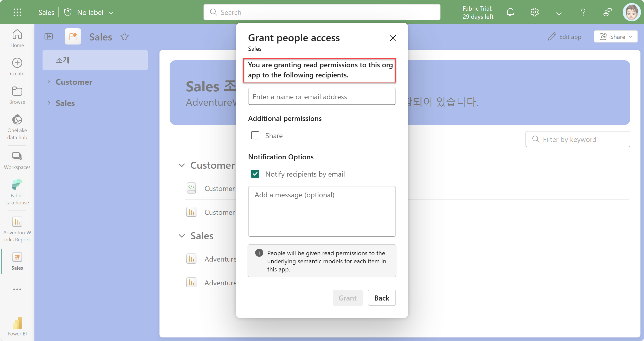Favorite the Sales app with star

click(x=125, y=37)
